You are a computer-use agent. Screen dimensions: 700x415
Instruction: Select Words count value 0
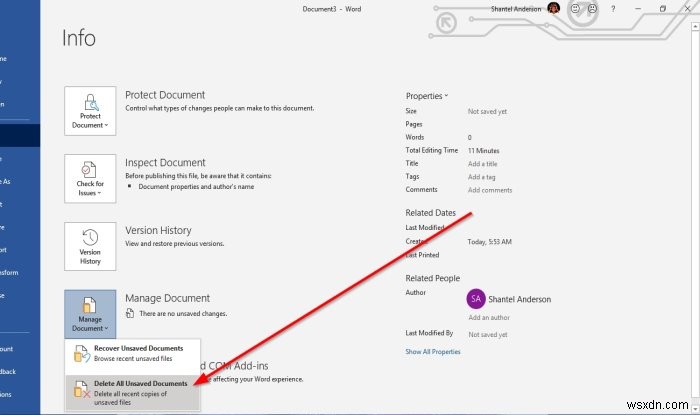point(470,137)
